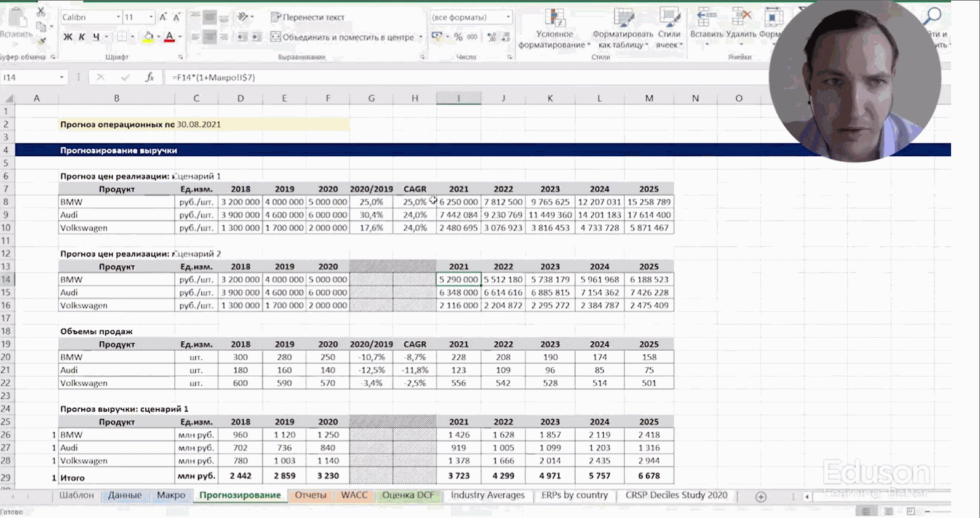Open the Buфер обмена clipboard dialog launcher
980x518 pixels.
53,57
